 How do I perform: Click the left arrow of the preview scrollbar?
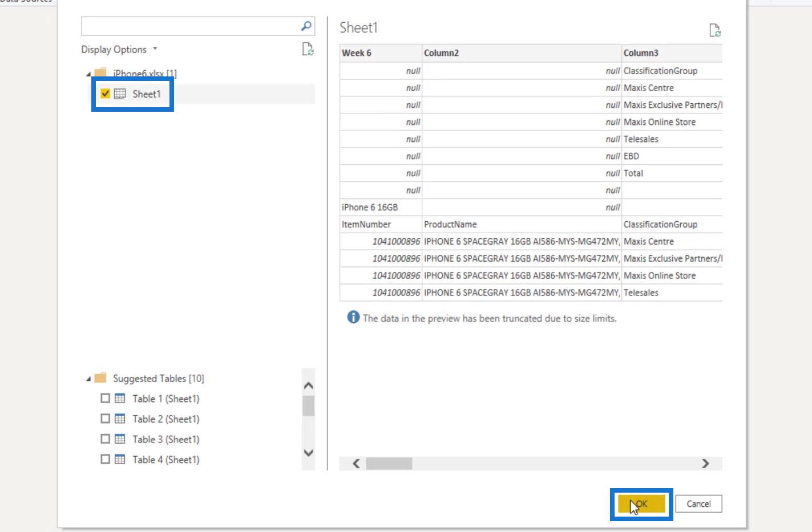point(356,464)
